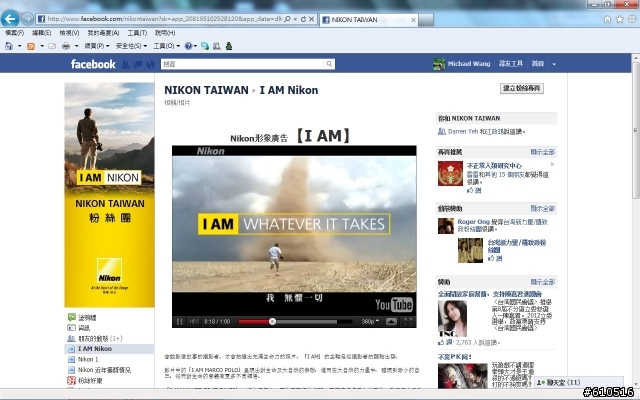The image size is (640, 400).
Task: Click the video progress slider handle
Action: [272, 322]
